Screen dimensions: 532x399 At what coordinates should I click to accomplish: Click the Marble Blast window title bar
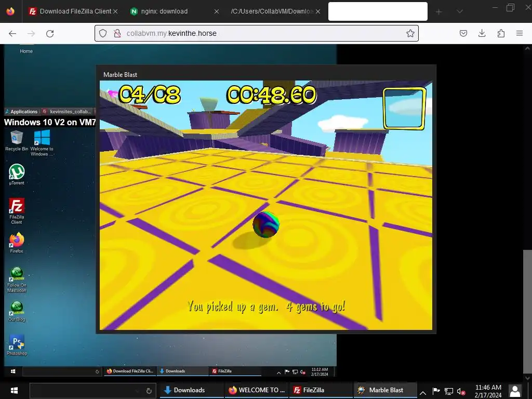pyautogui.click(x=266, y=74)
